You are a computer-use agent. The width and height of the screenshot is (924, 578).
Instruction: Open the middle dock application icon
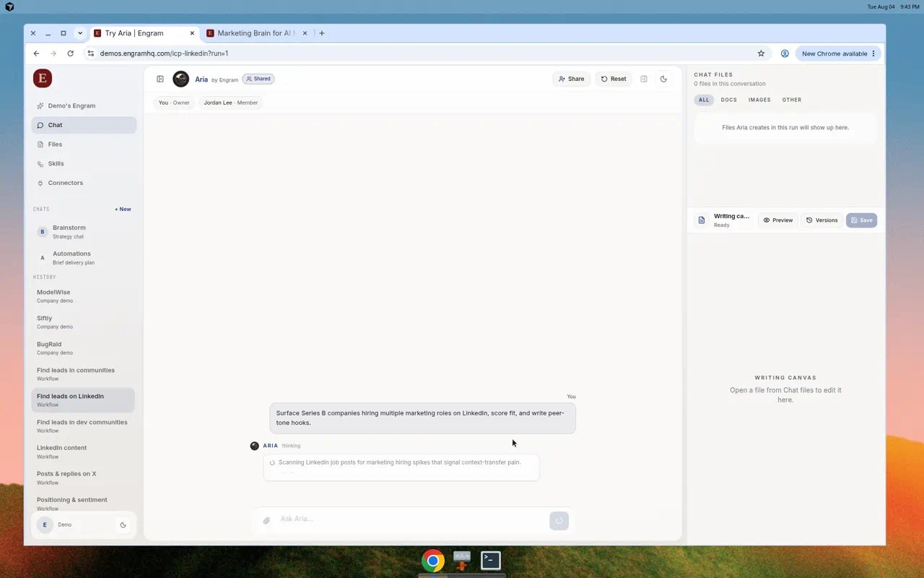462,561
